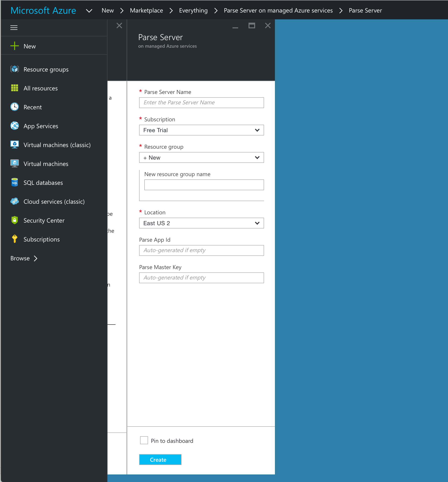The width and height of the screenshot is (448, 482).
Task: Toggle the Pin to dashboard checkbox
Action: coord(144,440)
